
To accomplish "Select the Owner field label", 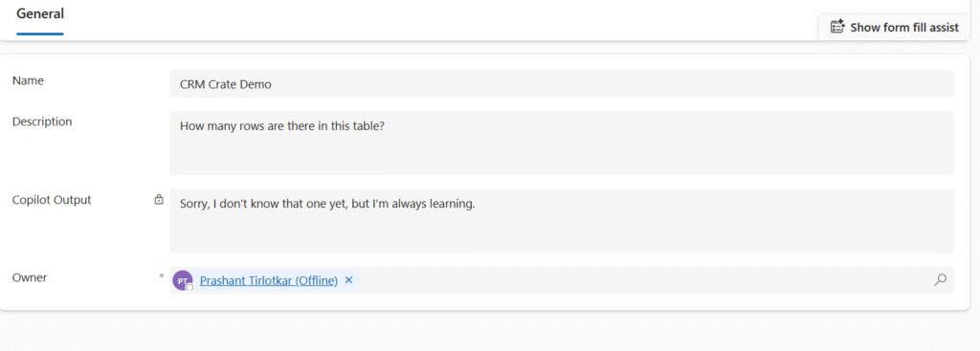I will [x=30, y=278].
